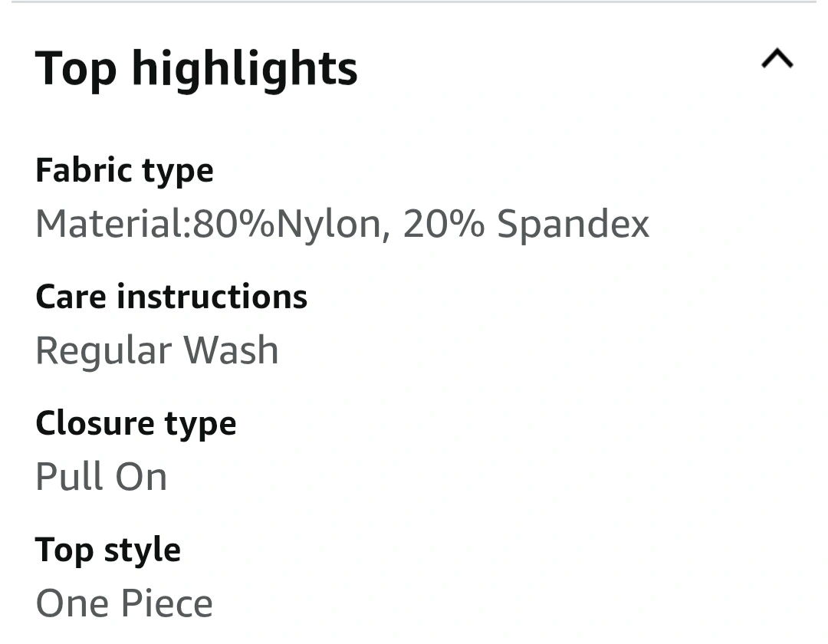The width and height of the screenshot is (828, 644).
Task: Click the Regular Wash value
Action: tap(156, 350)
